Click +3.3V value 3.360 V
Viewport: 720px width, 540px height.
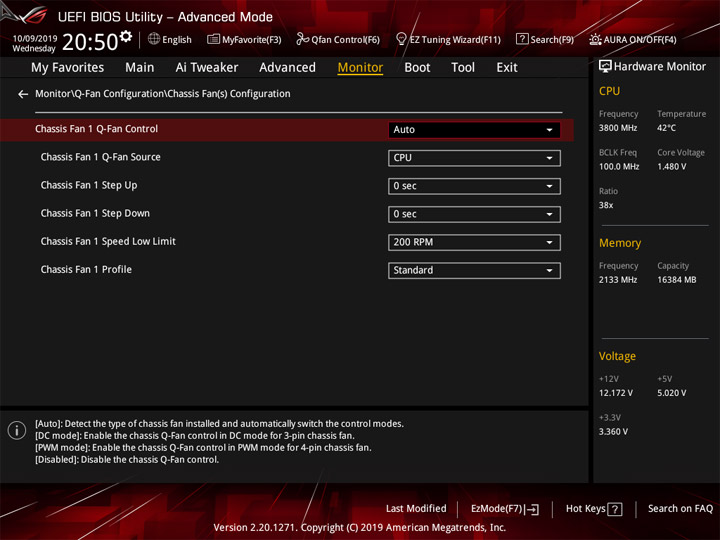coord(613,432)
